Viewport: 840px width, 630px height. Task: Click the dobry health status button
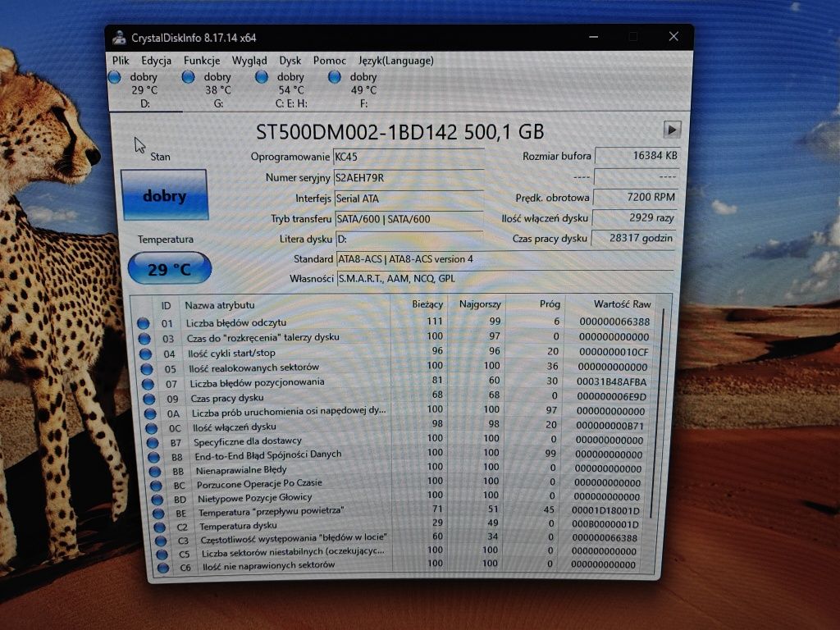(164, 195)
